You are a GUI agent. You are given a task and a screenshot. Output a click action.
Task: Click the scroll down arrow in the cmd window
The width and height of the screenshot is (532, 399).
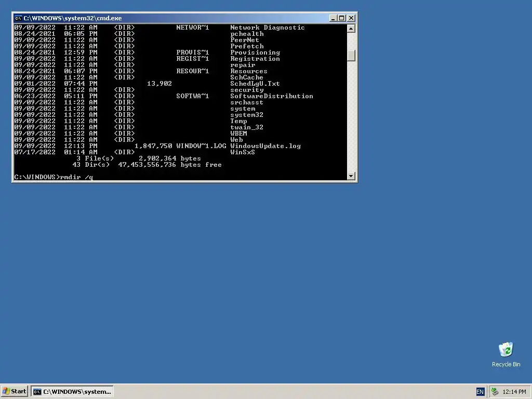tap(351, 176)
